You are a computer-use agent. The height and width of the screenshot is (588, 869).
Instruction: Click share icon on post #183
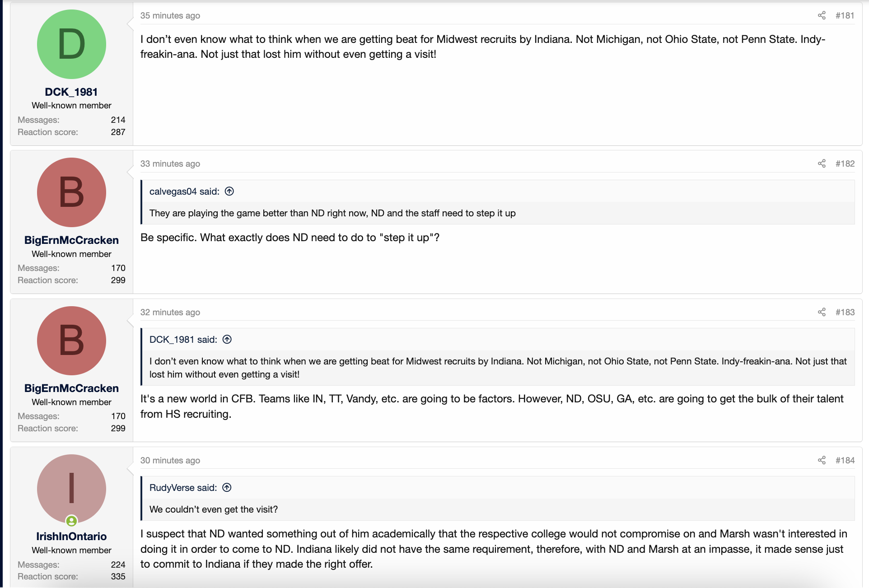click(x=822, y=312)
